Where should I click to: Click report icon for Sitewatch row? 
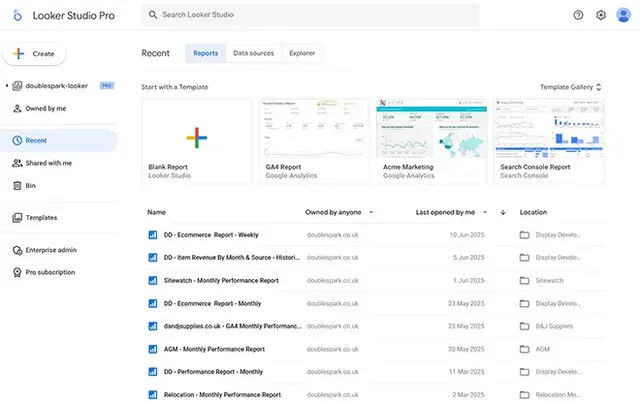(x=153, y=281)
